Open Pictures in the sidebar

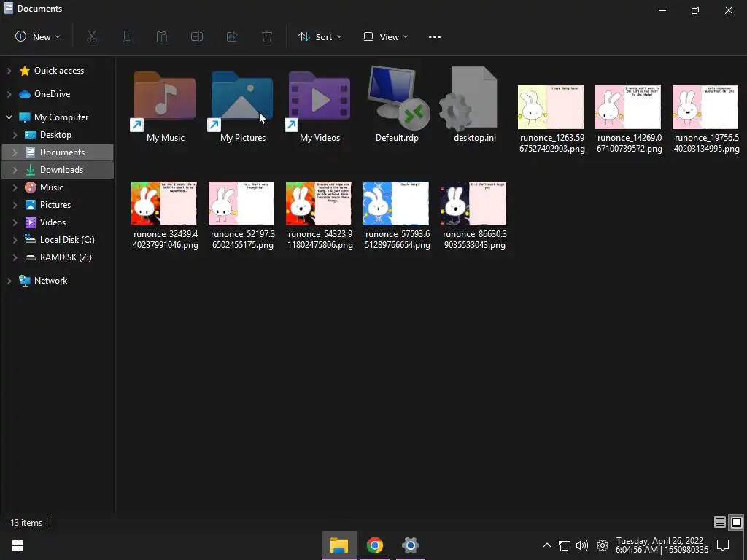(x=55, y=205)
